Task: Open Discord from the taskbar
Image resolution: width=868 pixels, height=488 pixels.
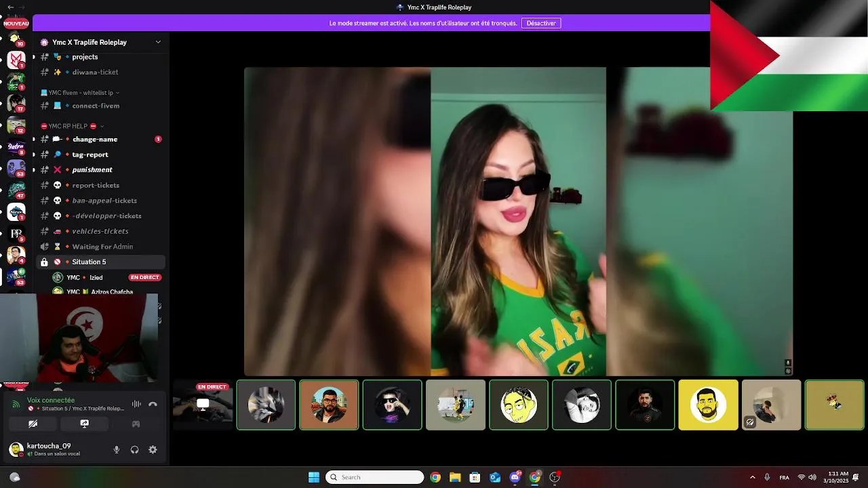Action: tap(515, 477)
